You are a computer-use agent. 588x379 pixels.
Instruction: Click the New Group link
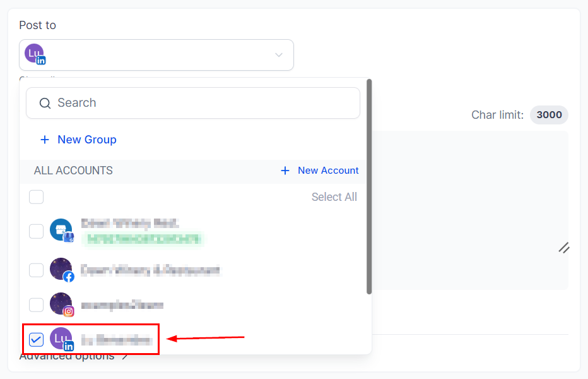[x=86, y=140]
